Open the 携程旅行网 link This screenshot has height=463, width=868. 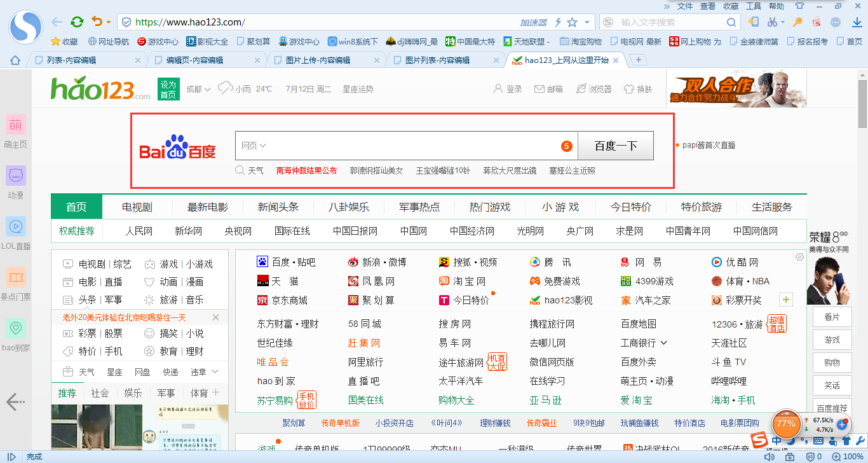552,324
